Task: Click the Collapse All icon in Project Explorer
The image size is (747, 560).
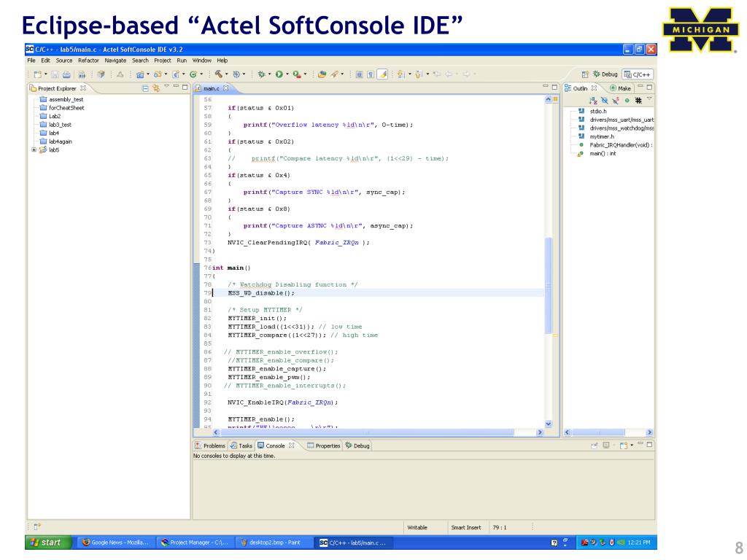Action: (145, 88)
